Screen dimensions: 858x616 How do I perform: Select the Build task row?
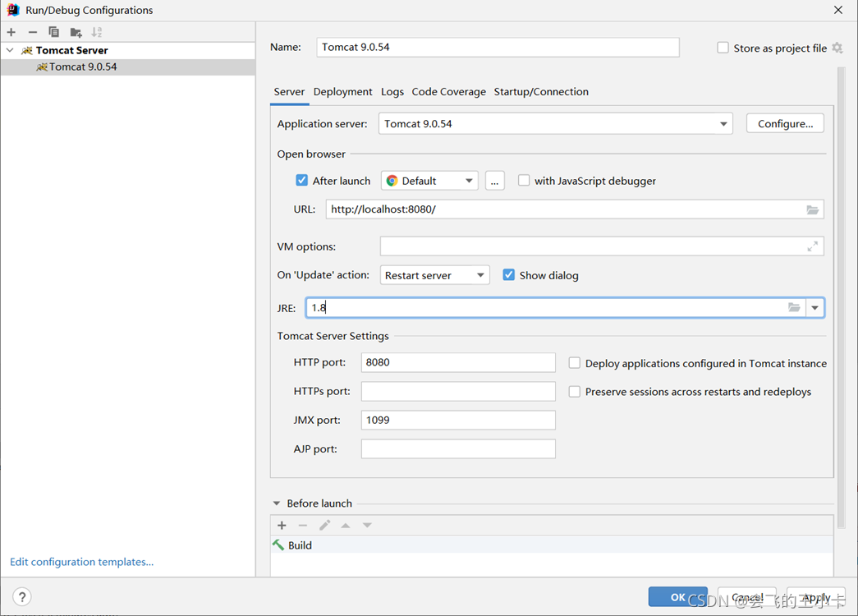(552, 545)
